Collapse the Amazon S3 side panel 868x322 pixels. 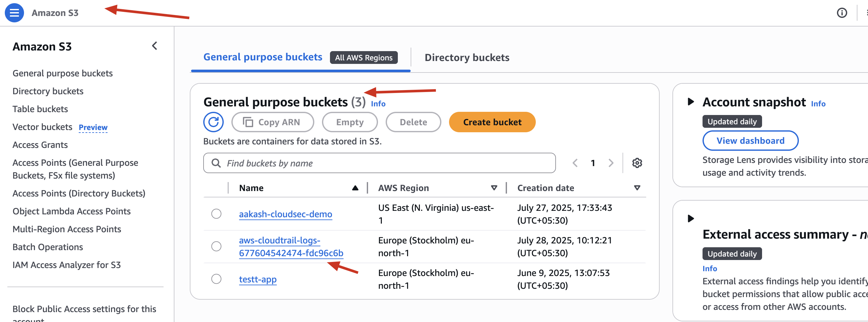point(155,46)
